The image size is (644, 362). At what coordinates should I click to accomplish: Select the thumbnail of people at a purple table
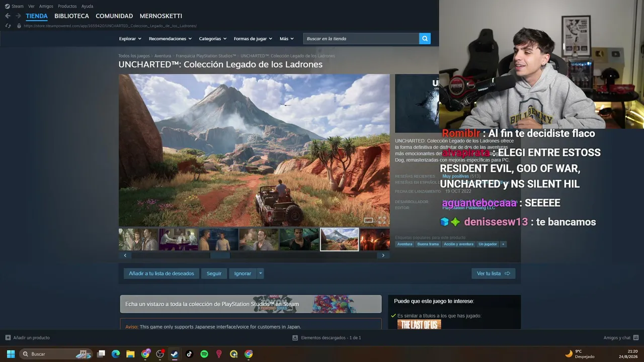(178, 239)
